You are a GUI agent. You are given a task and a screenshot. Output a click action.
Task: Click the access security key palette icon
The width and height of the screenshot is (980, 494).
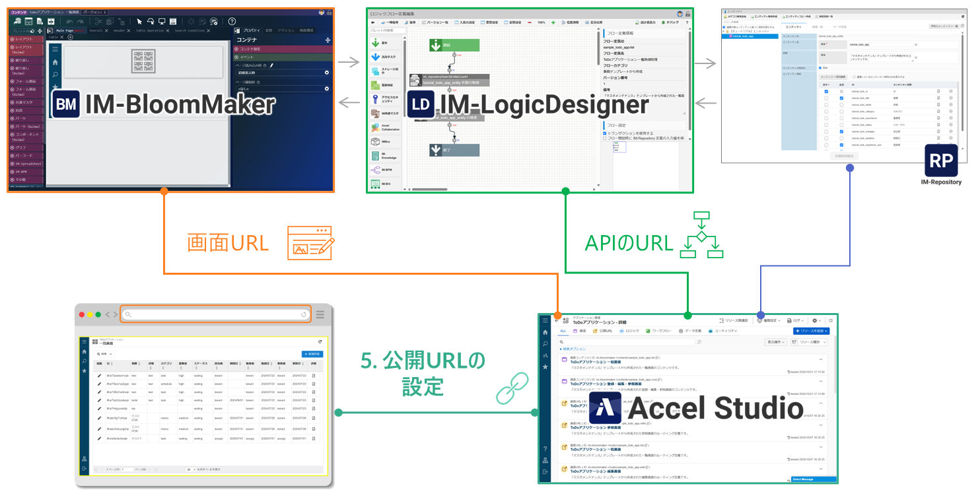[375, 99]
